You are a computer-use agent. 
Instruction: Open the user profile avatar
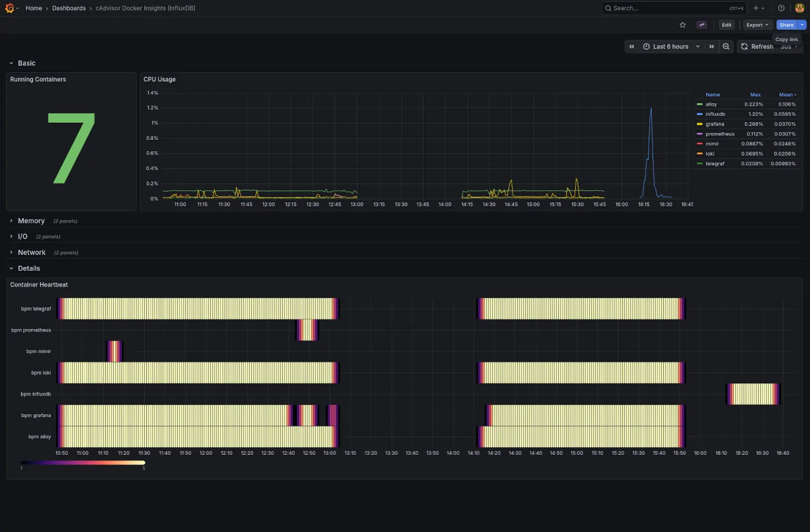coord(799,8)
